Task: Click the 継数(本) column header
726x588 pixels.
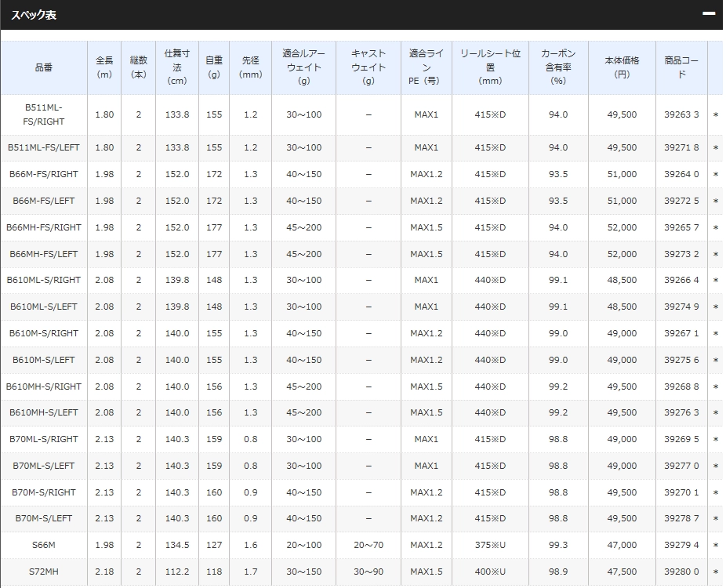Action: click(x=139, y=67)
